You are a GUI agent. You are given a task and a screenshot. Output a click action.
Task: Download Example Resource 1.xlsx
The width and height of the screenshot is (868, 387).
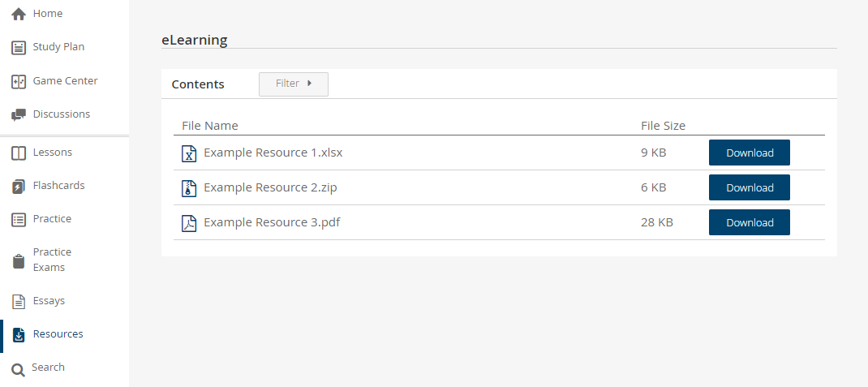point(749,153)
